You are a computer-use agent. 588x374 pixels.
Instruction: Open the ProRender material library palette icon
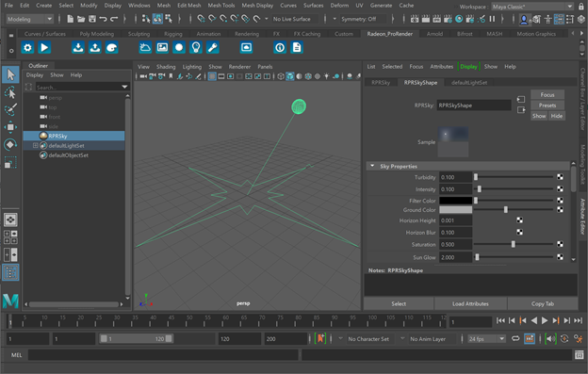(x=112, y=48)
